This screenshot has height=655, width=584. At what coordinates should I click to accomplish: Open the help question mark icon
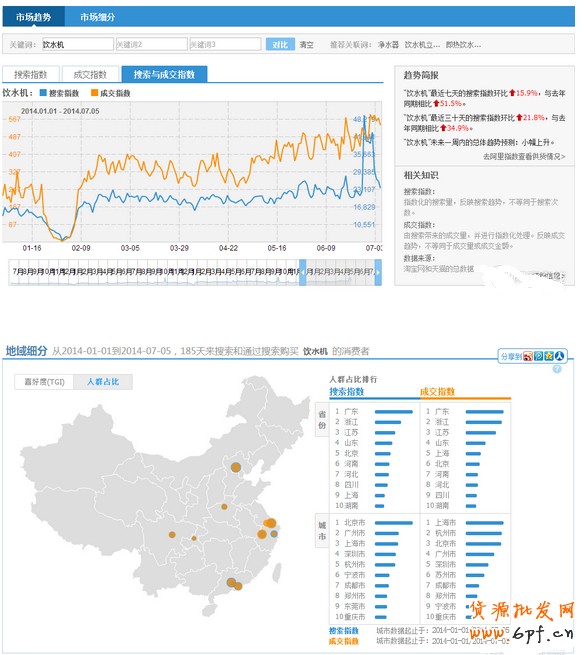coord(557,369)
